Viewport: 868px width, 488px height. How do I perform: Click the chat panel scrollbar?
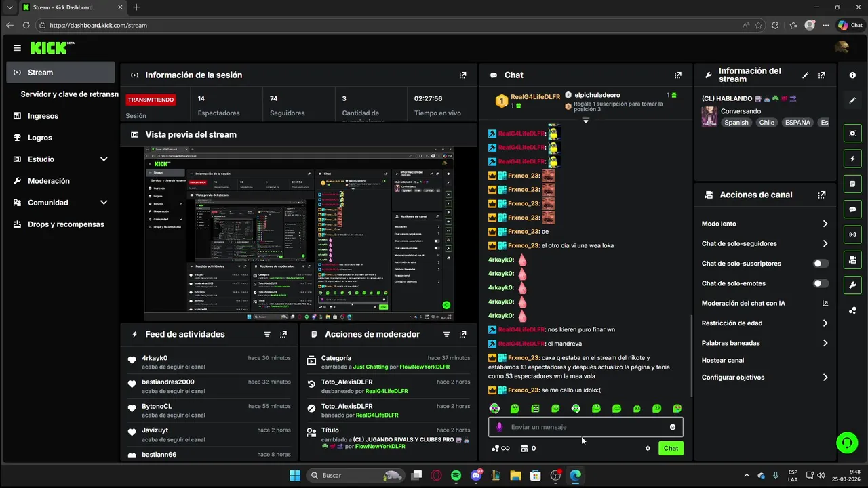[x=690, y=356]
